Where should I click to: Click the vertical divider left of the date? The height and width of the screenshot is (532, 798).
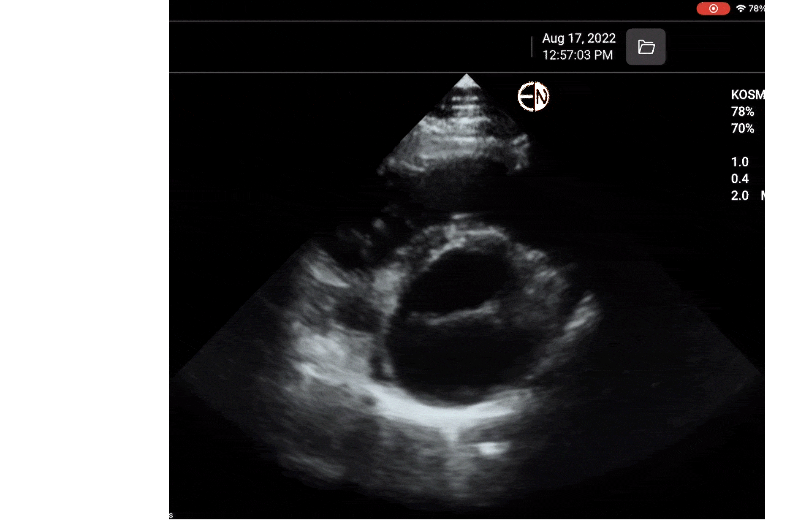tap(532, 46)
